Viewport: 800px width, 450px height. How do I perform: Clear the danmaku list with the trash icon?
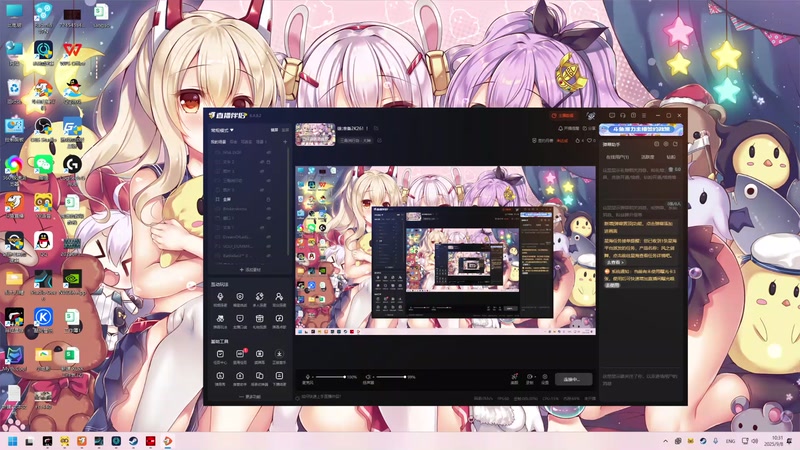click(x=656, y=144)
